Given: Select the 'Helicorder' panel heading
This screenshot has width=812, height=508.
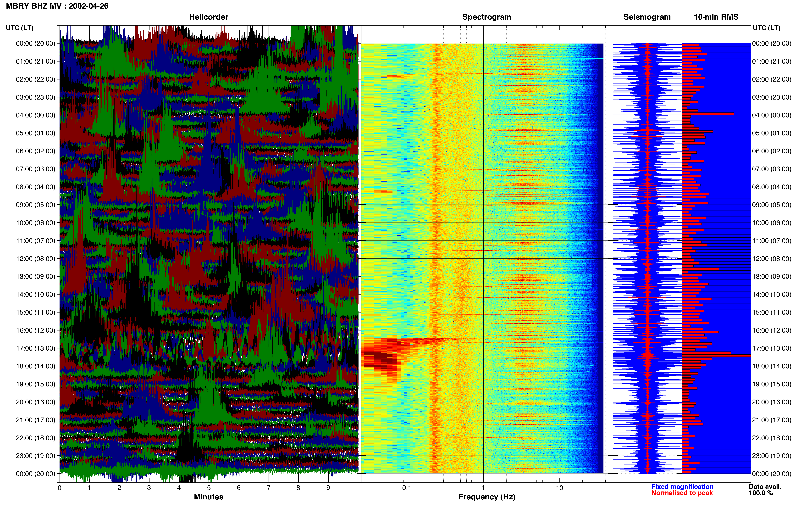Looking at the screenshot, I should pos(209,17).
